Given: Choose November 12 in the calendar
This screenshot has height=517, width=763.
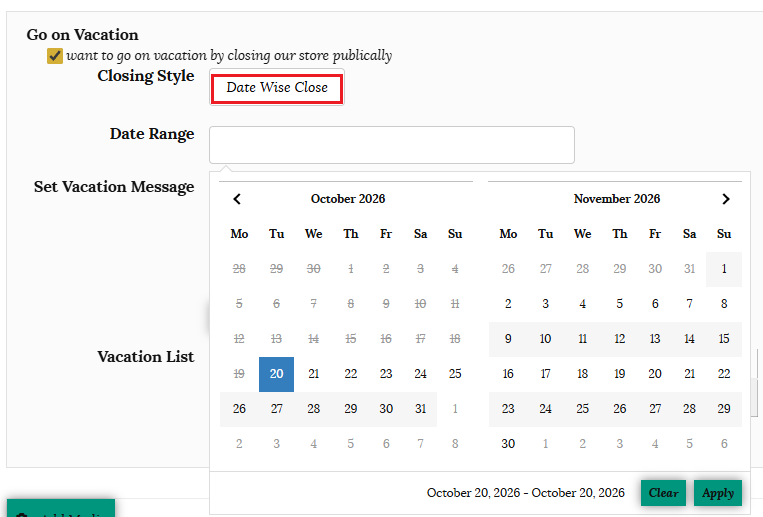Looking at the screenshot, I should pyautogui.click(x=619, y=339).
